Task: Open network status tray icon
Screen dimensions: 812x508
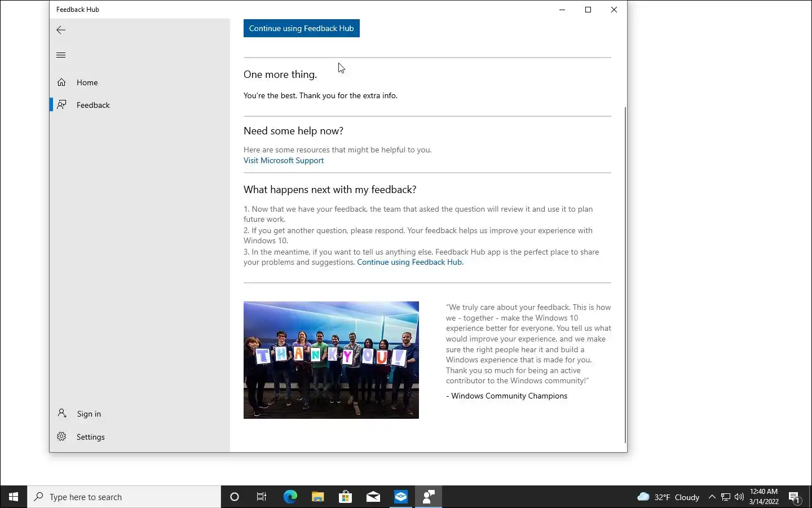Action: pos(726,497)
